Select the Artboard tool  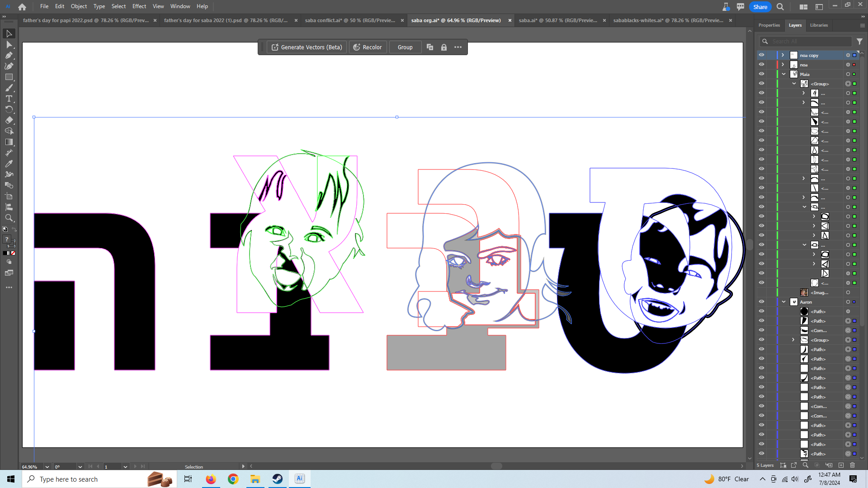click(9, 197)
